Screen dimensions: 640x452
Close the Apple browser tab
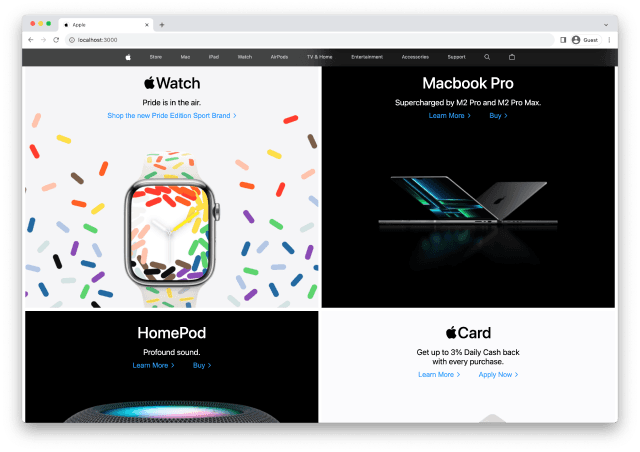pyautogui.click(x=147, y=25)
